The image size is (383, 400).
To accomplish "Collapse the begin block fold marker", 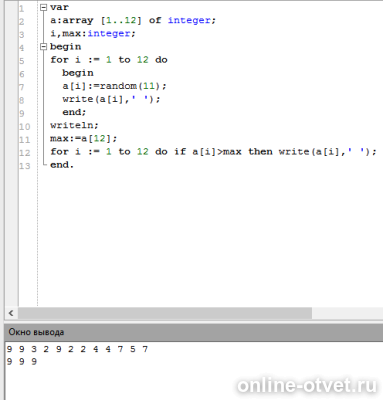I will coord(43,47).
